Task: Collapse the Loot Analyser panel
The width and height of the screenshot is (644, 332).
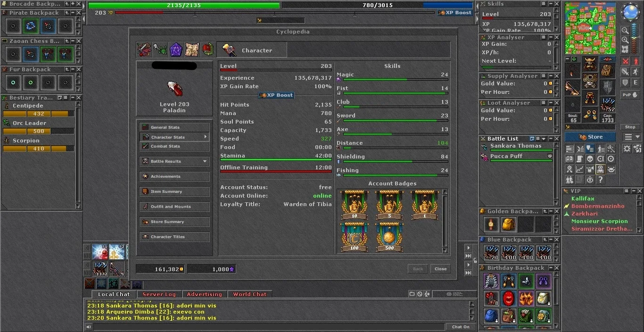Action: [550, 103]
